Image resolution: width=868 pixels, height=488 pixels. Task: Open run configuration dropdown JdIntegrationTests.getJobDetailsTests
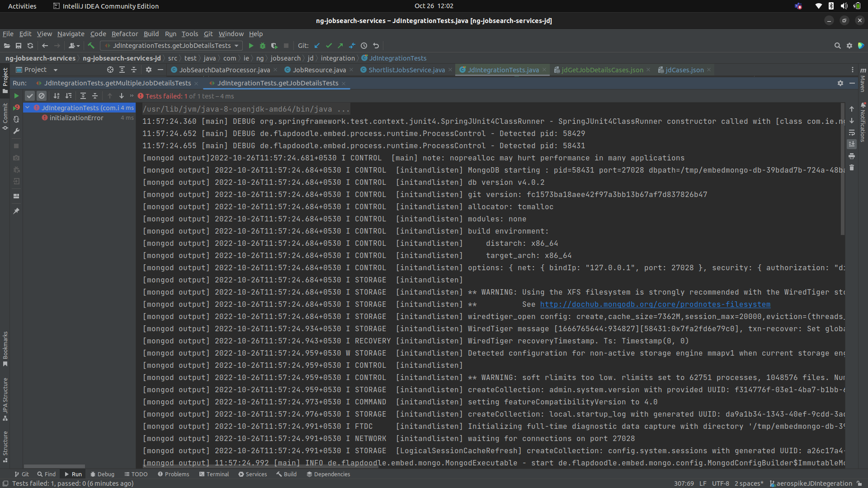[171, 46]
